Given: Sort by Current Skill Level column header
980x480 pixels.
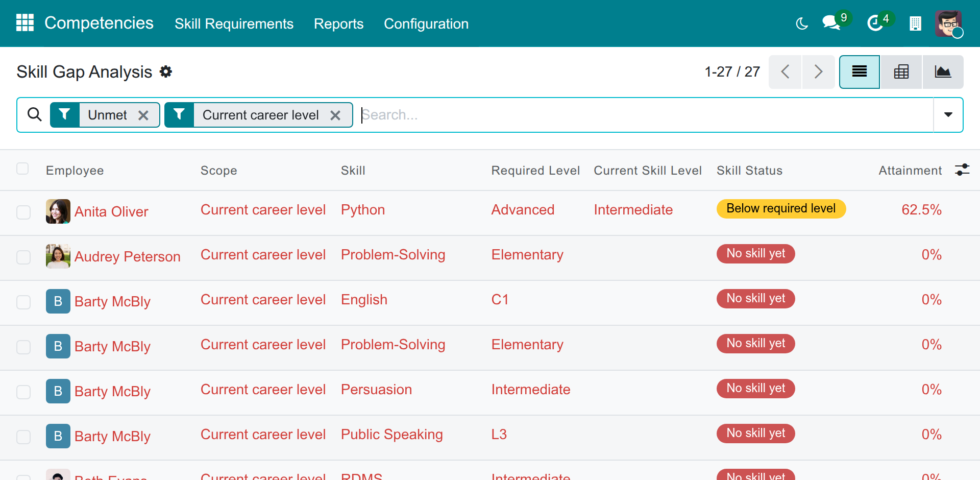Looking at the screenshot, I should (x=647, y=171).
